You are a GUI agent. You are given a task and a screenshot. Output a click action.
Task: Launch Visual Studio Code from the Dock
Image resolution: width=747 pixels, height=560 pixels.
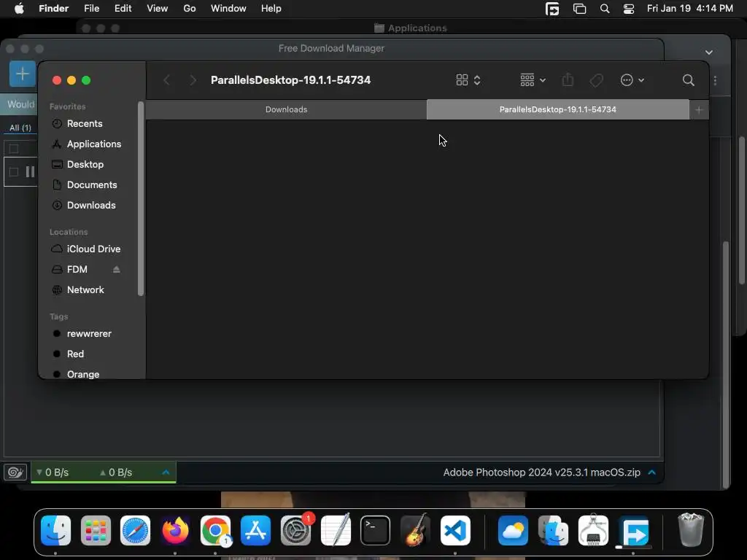(455, 531)
